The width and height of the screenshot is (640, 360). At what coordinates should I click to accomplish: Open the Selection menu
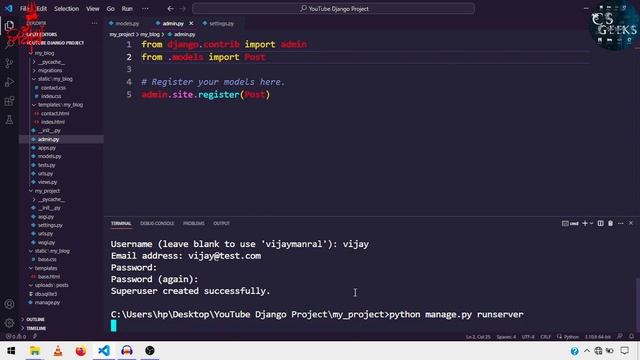(67, 9)
